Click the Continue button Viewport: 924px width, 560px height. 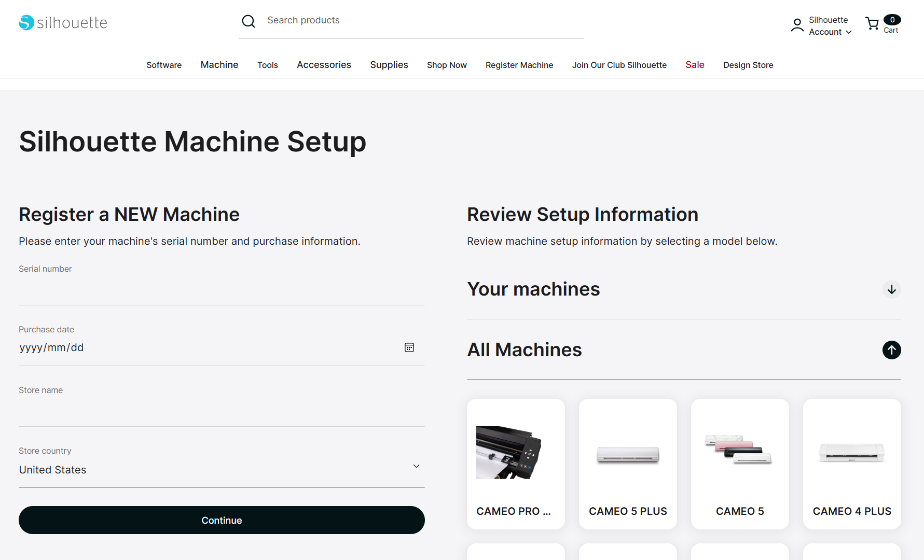pyautogui.click(x=222, y=520)
